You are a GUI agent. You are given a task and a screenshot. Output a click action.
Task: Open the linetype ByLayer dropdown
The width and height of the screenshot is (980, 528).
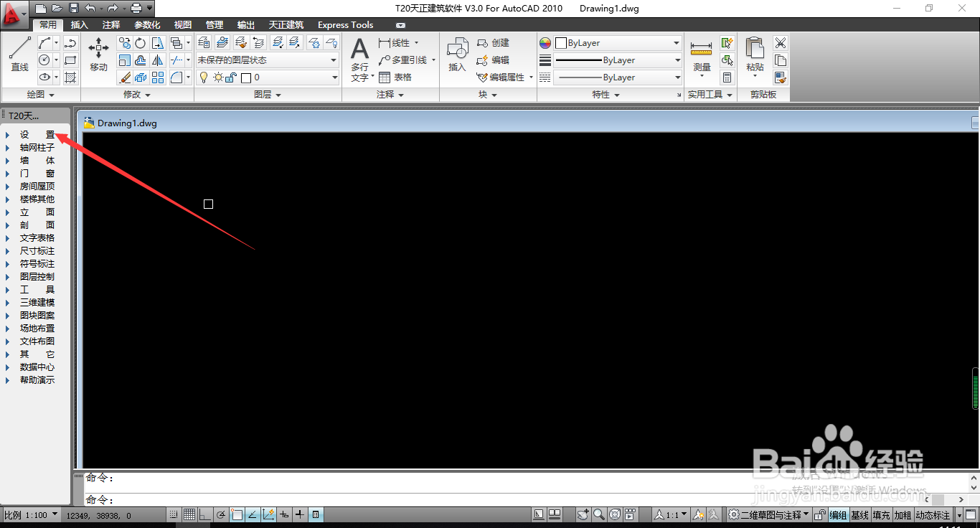(x=618, y=77)
